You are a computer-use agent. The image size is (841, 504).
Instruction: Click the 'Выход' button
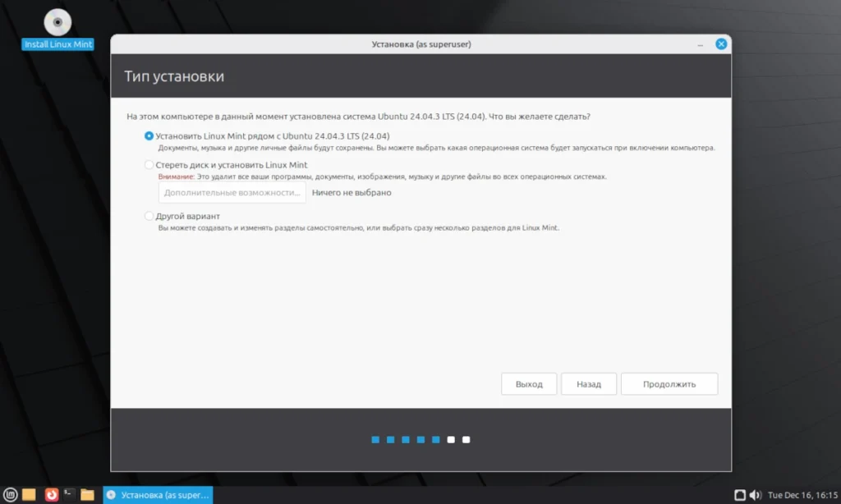coord(529,384)
